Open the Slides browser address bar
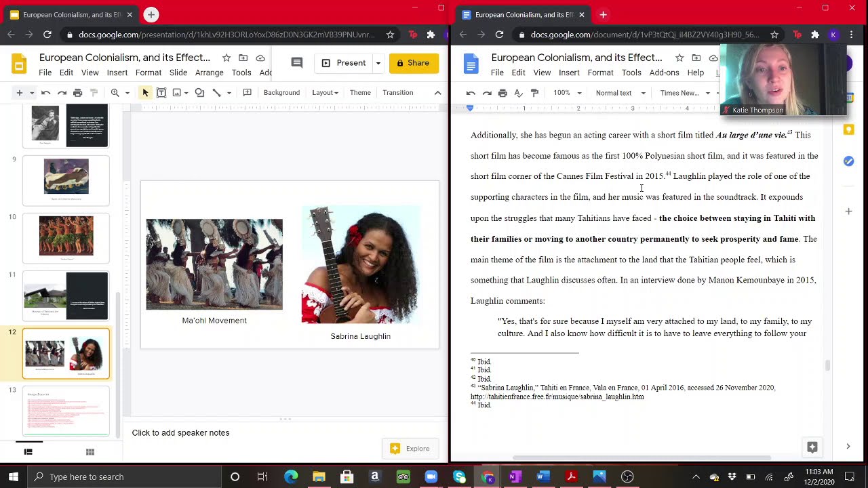This screenshot has width=868, height=488. coord(226,35)
